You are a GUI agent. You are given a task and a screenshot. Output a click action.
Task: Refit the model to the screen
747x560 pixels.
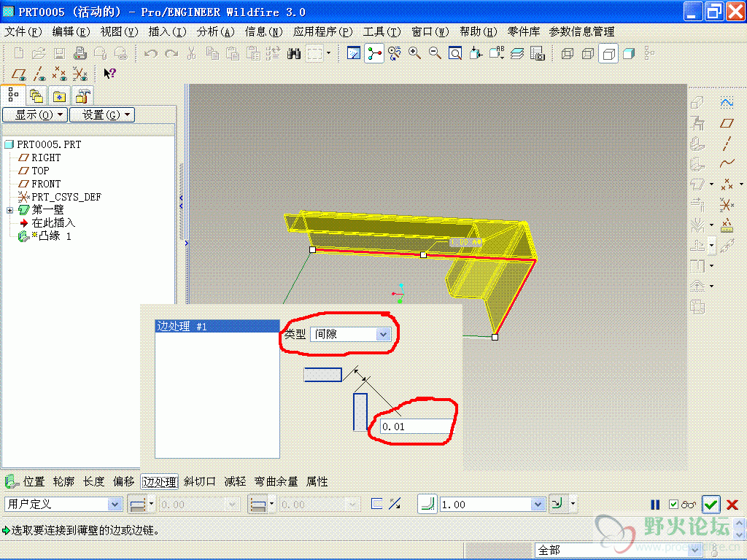coord(455,53)
